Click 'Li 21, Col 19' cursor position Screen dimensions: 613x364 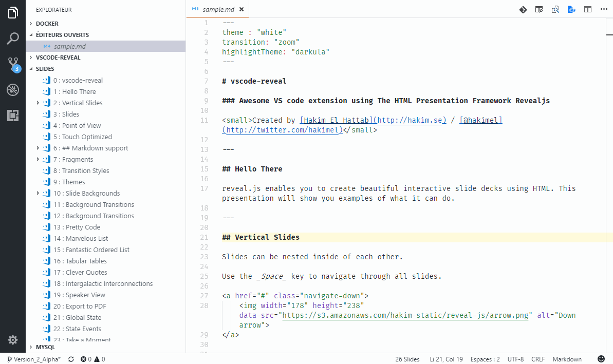(x=447, y=359)
